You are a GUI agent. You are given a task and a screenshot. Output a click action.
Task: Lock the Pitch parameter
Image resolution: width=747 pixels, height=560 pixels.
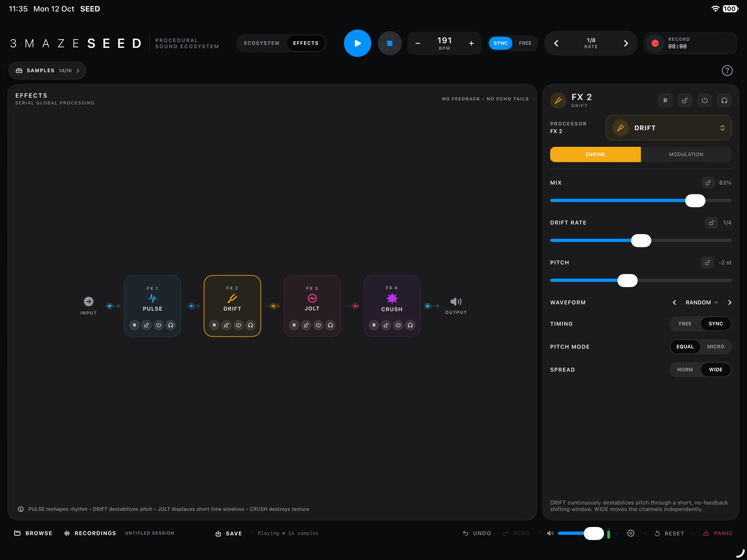coord(707,263)
